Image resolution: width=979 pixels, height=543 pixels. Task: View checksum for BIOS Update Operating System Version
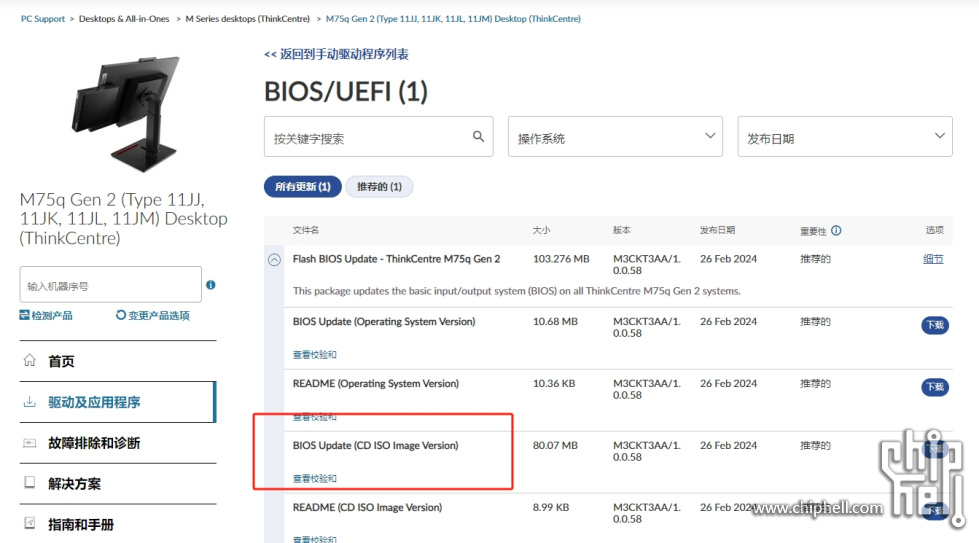click(x=315, y=355)
